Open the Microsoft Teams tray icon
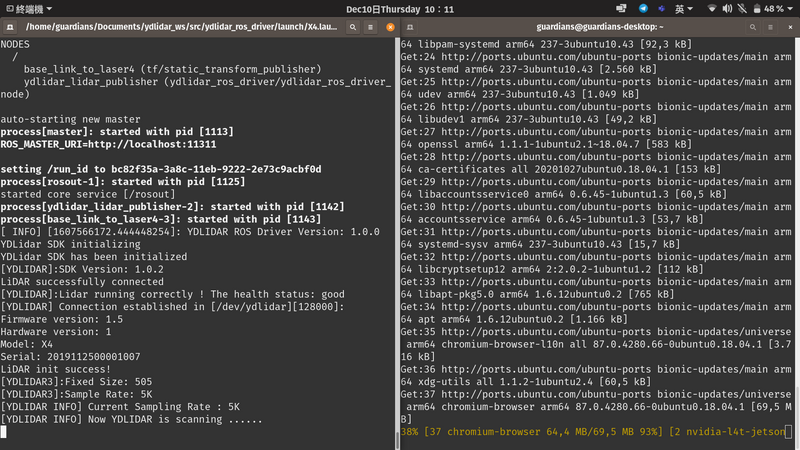Viewport: 800px width, 450px height. point(661,9)
